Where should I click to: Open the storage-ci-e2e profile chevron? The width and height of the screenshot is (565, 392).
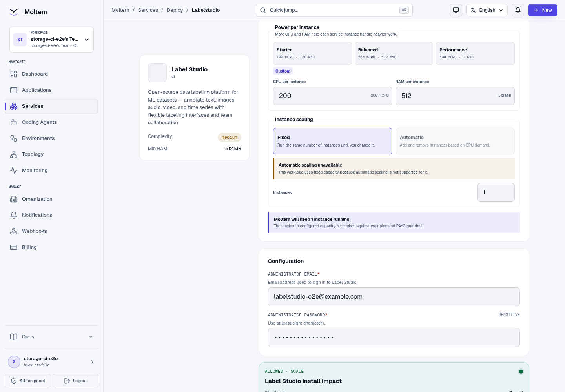[x=92, y=362]
